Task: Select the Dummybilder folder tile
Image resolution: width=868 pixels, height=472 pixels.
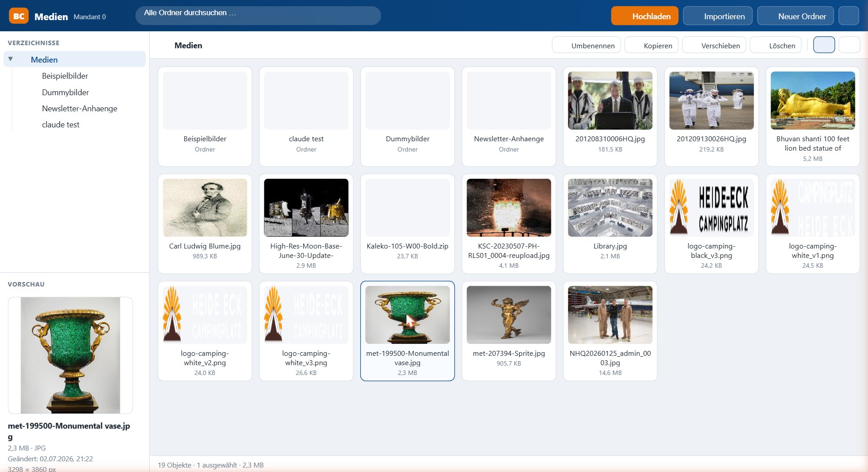Action: coord(407,117)
